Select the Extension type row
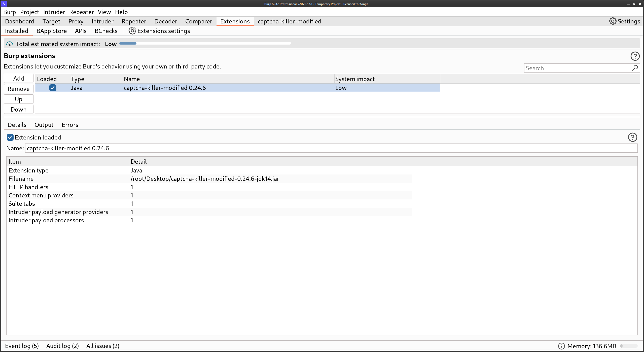The width and height of the screenshot is (644, 352). pos(209,170)
